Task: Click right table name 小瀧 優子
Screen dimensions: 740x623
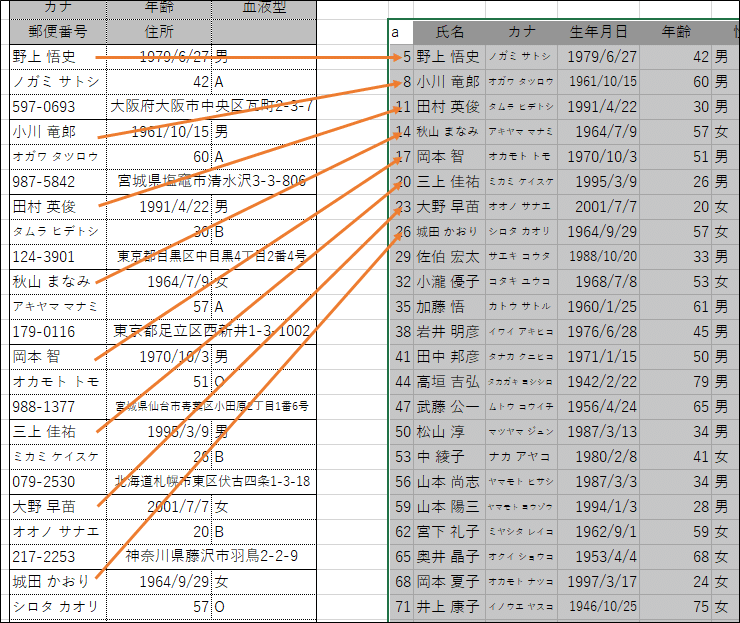Action: click(450, 282)
